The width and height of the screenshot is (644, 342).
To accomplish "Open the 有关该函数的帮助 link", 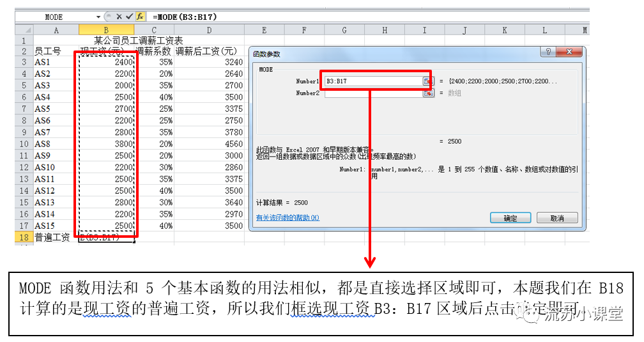I will 287,218.
